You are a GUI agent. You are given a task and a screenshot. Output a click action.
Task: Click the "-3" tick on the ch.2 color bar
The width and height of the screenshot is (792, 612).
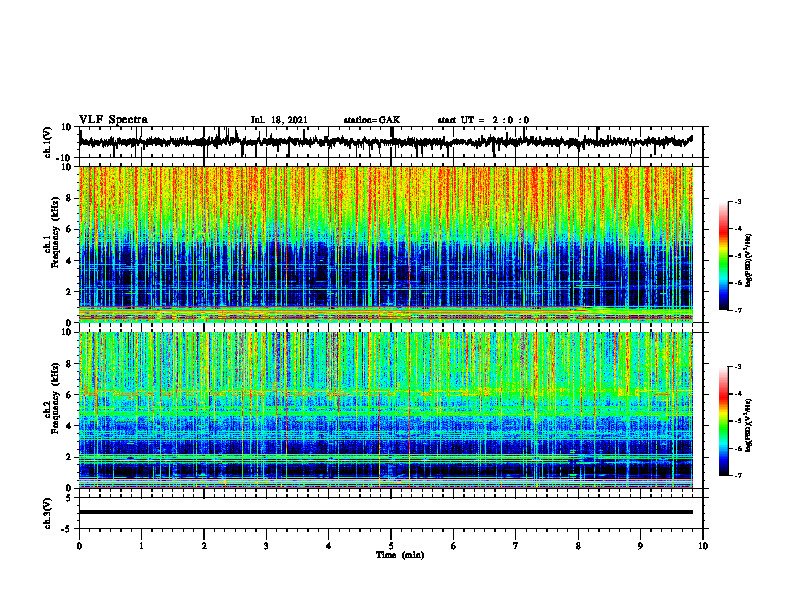pos(738,367)
